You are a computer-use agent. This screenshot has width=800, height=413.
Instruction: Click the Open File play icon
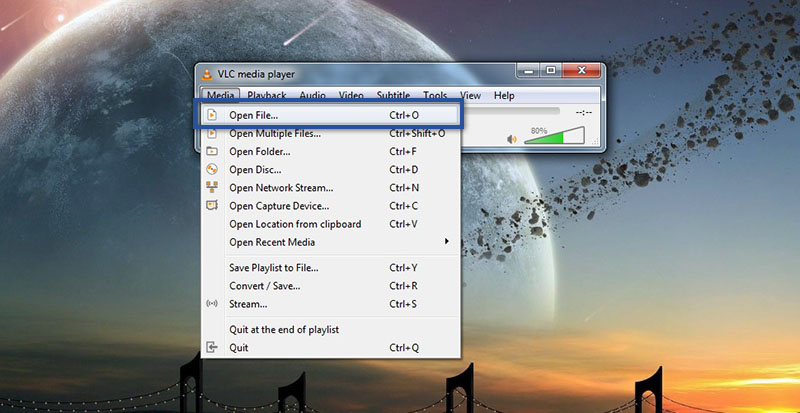[x=212, y=116]
